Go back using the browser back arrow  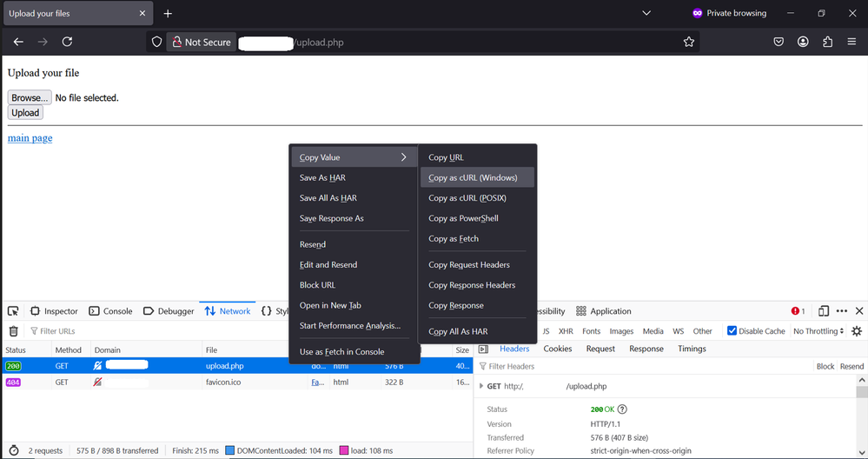click(x=18, y=42)
